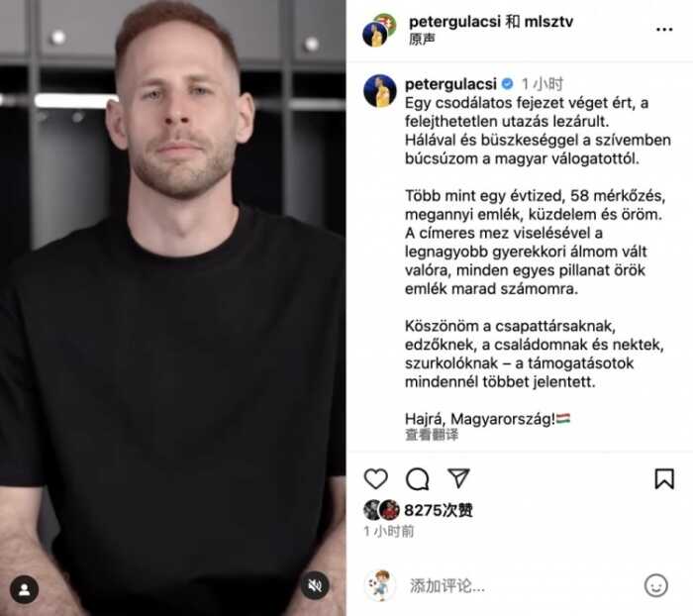Click the video to play or pause
This screenshot has height=616, width=693.
pyautogui.click(x=173, y=308)
